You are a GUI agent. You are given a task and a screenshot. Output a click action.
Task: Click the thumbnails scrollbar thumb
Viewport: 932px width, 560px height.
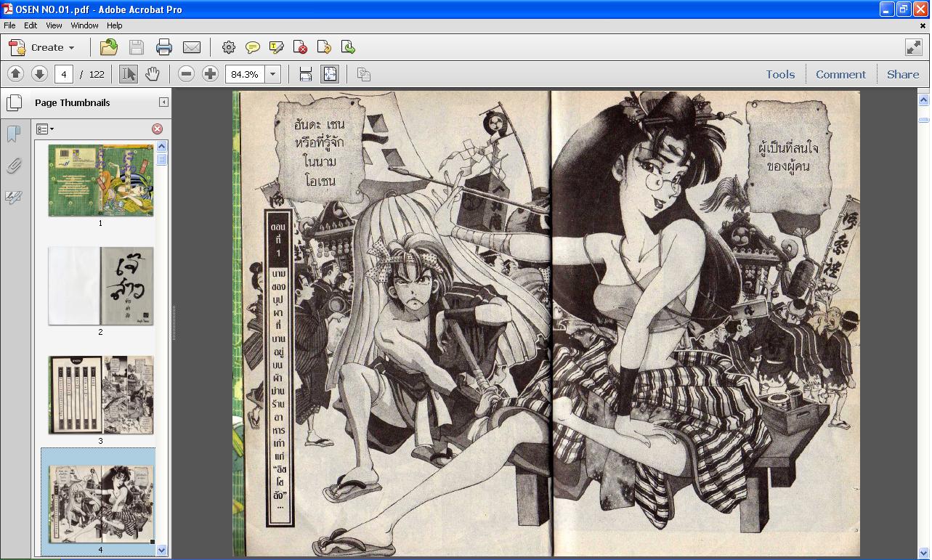(x=162, y=159)
